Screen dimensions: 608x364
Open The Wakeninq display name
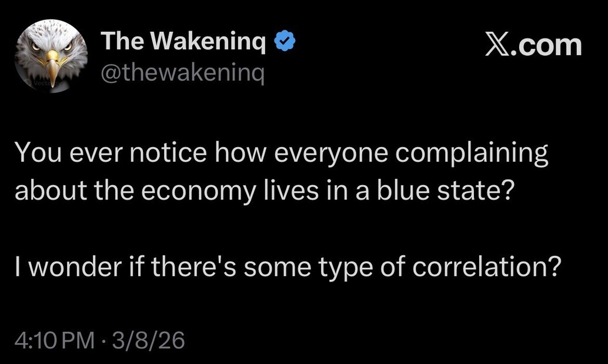click(x=183, y=42)
